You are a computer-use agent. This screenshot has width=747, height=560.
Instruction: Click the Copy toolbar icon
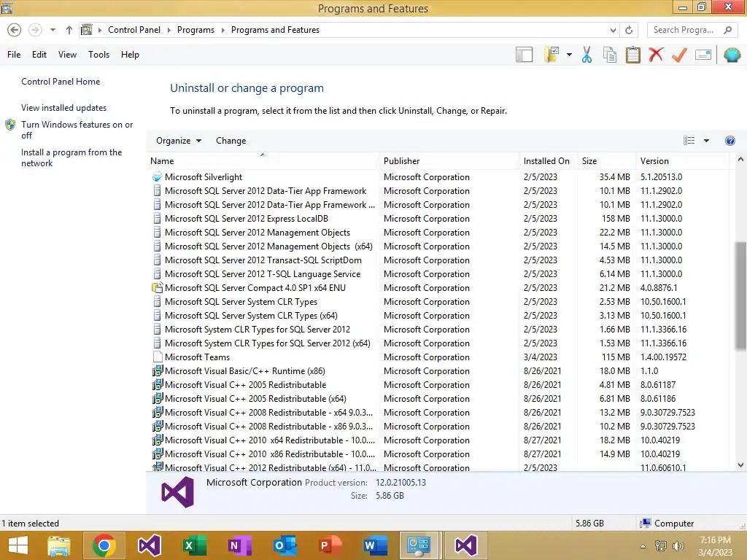click(x=610, y=55)
